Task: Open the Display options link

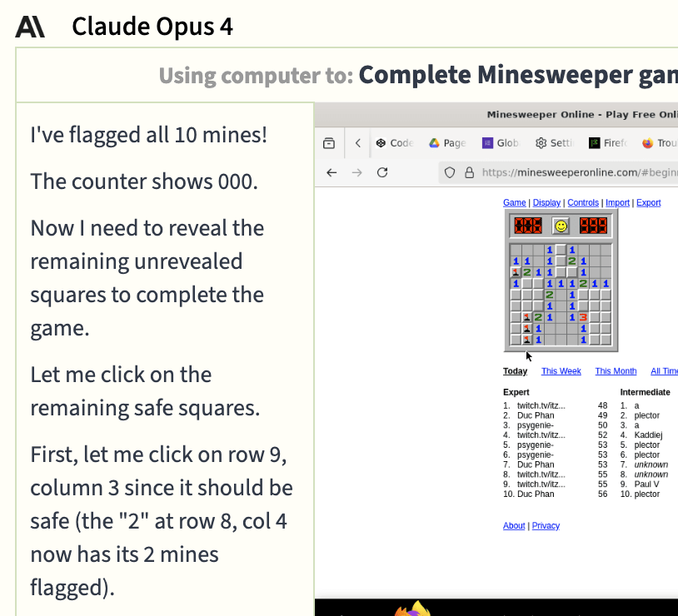Action: (546, 203)
